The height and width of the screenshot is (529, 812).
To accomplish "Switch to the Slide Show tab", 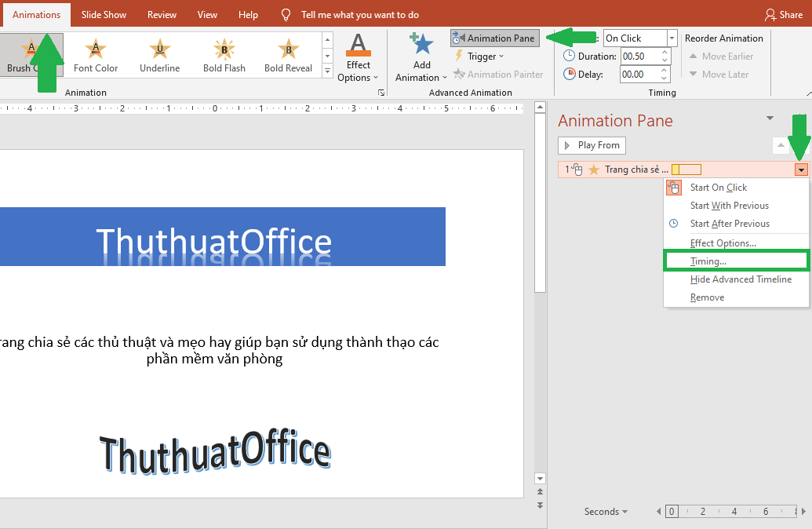I will (x=104, y=13).
